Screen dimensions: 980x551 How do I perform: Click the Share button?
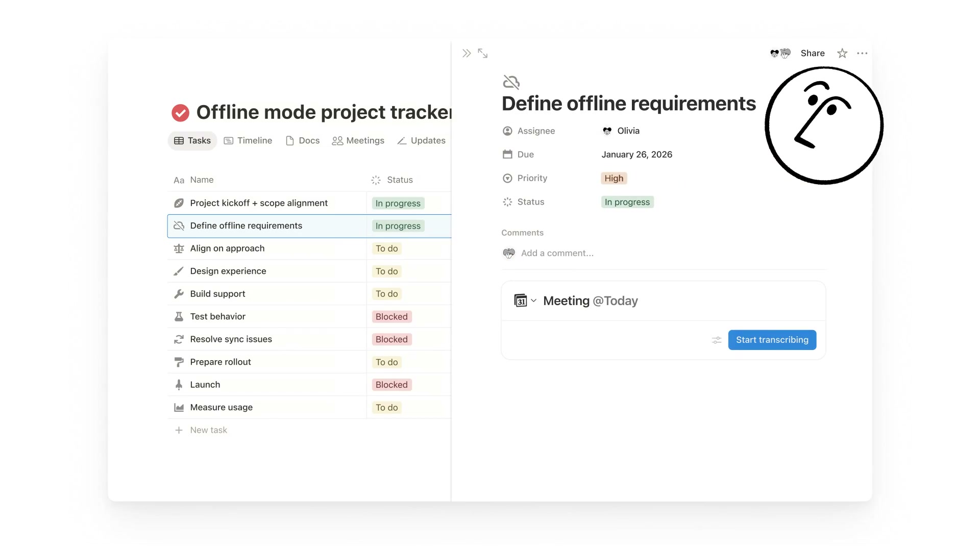click(x=812, y=53)
